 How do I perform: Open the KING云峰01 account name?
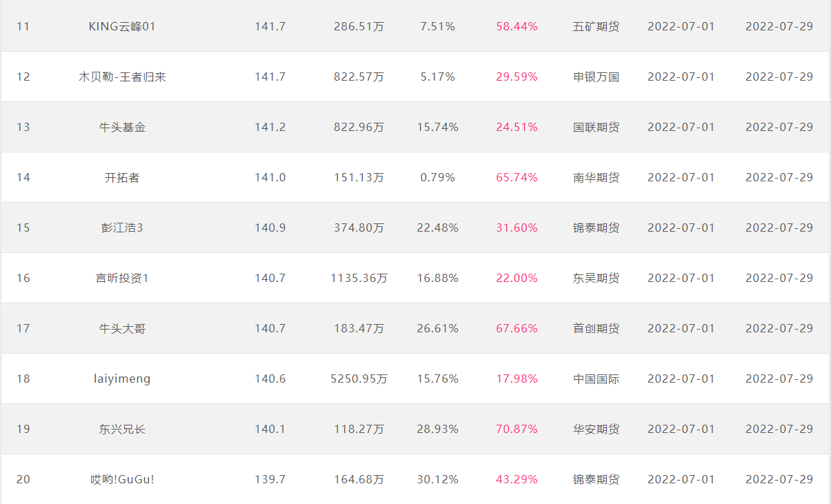pyautogui.click(x=122, y=26)
